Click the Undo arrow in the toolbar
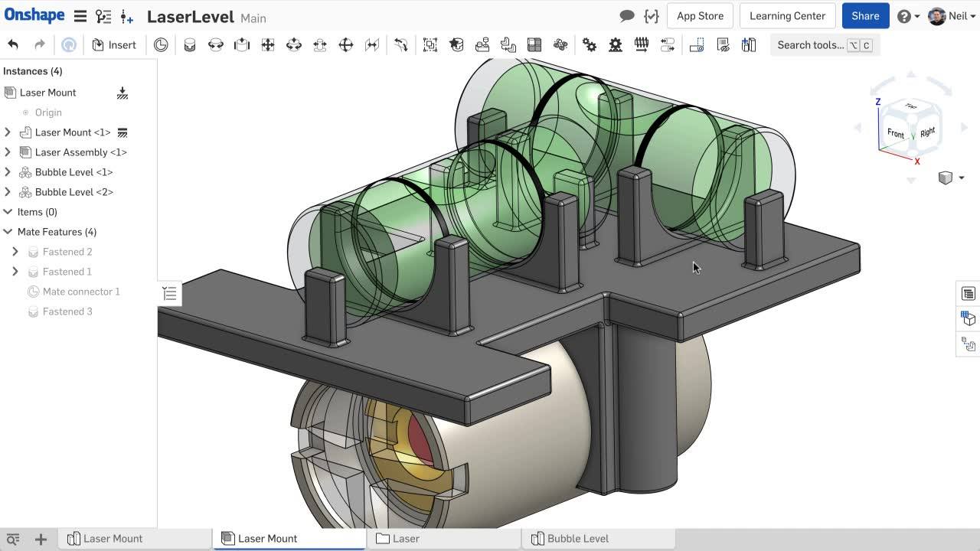Screen dimensions: 980x551 [13, 45]
